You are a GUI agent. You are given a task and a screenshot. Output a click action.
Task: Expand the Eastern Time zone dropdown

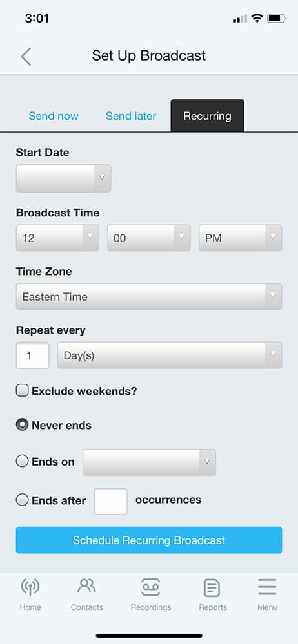(149, 296)
